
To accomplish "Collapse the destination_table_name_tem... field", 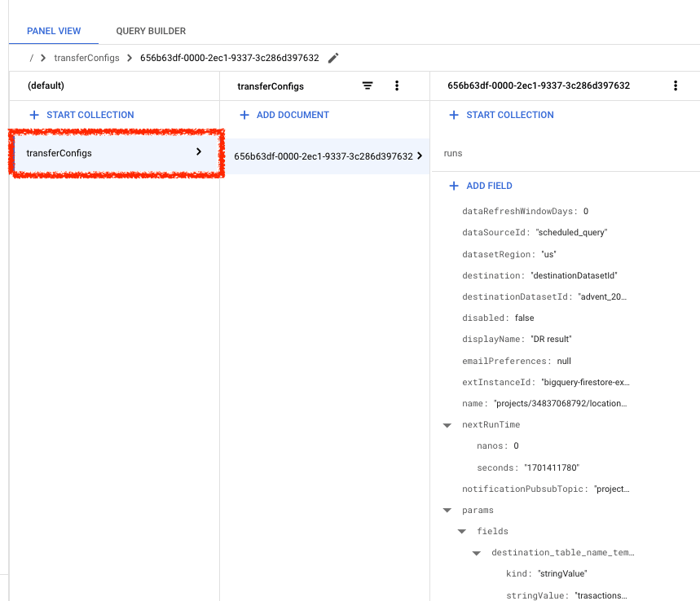I will (x=477, y=553).
